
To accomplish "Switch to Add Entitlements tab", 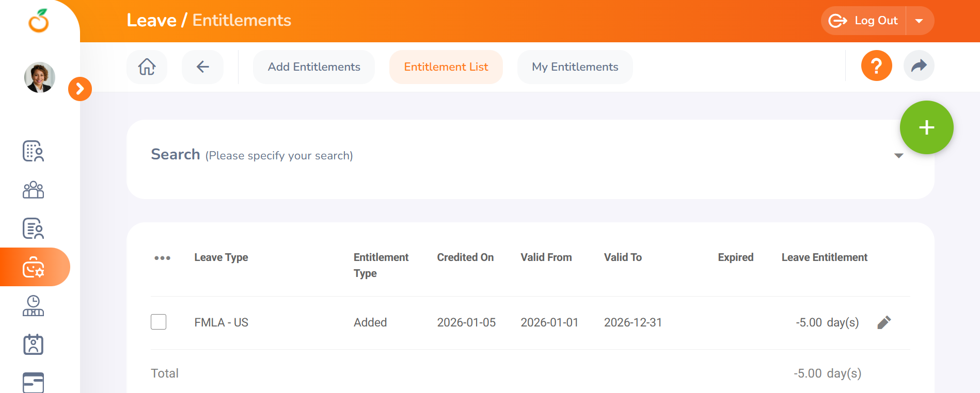I will [314, 67].
